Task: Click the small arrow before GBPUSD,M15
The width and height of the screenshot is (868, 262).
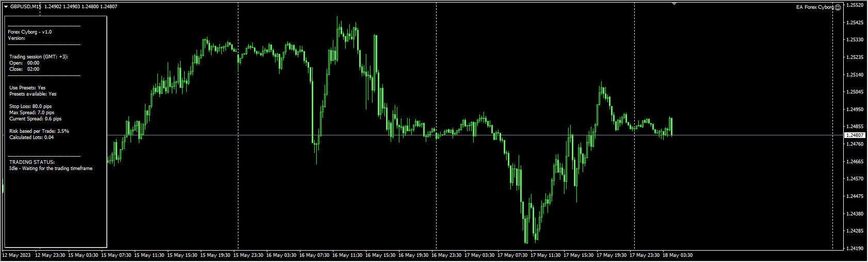Action: point(6,7)
